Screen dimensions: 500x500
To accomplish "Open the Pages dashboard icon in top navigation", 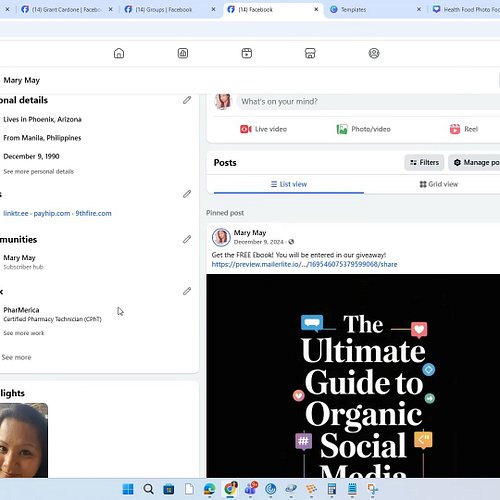I will pyautogui.click(x=183, y=53).
